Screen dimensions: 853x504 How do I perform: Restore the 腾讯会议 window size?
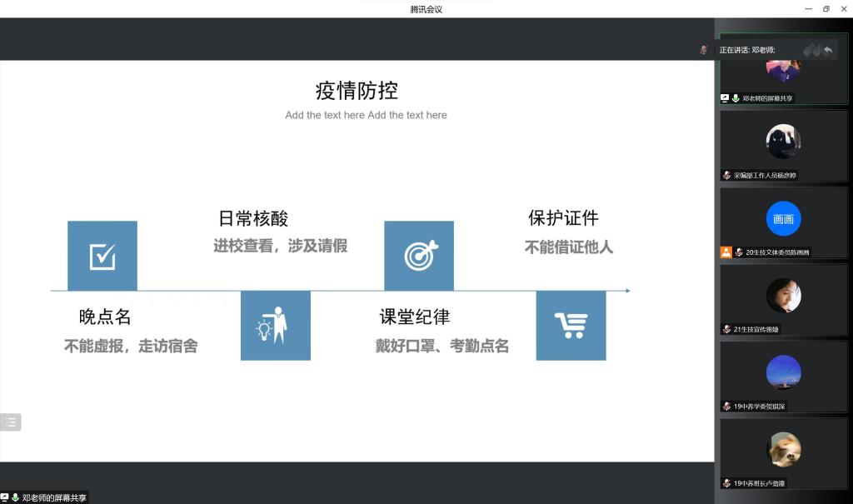pos(826,9)
